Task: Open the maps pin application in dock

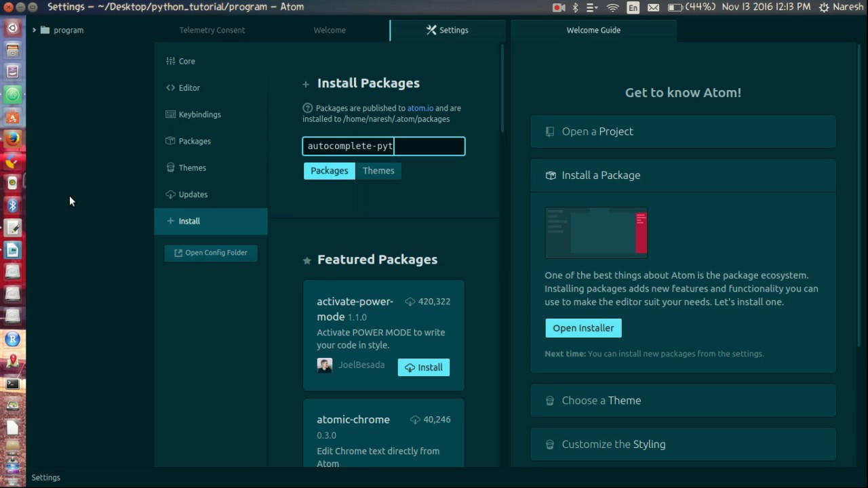Action: click(13, 361)
